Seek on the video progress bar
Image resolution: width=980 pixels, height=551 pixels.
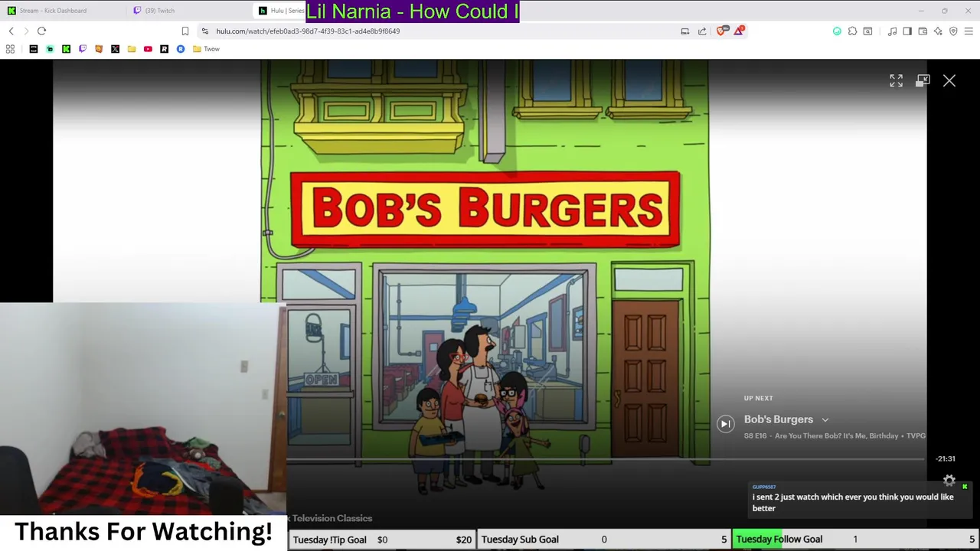[x=605, y=459]
